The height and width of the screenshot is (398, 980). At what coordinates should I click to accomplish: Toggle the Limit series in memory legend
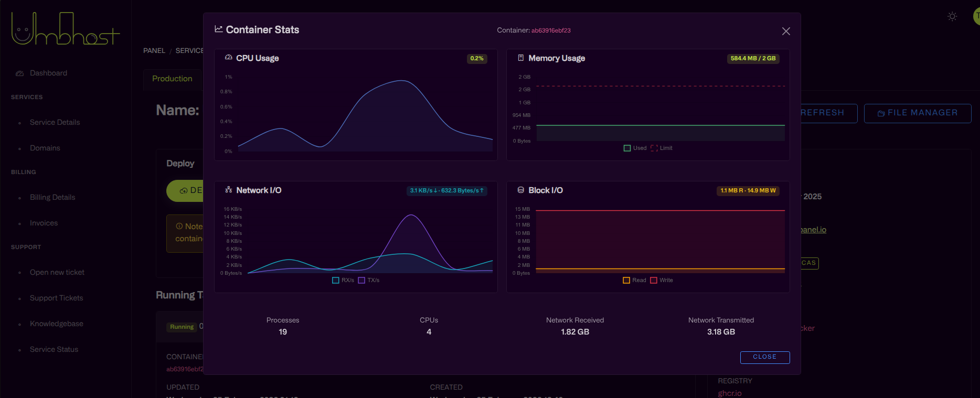pos(654,148)
